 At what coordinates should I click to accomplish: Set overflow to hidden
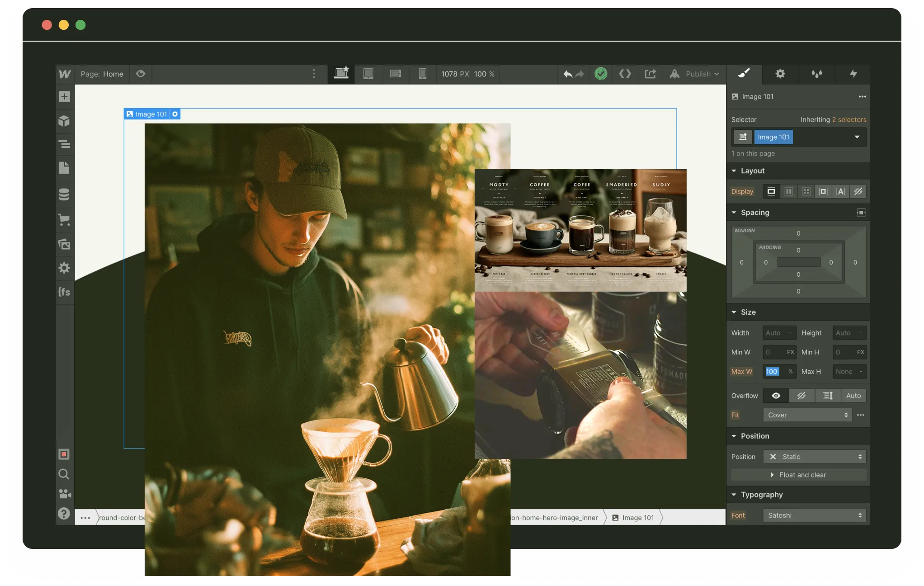(x=801, y=396)
